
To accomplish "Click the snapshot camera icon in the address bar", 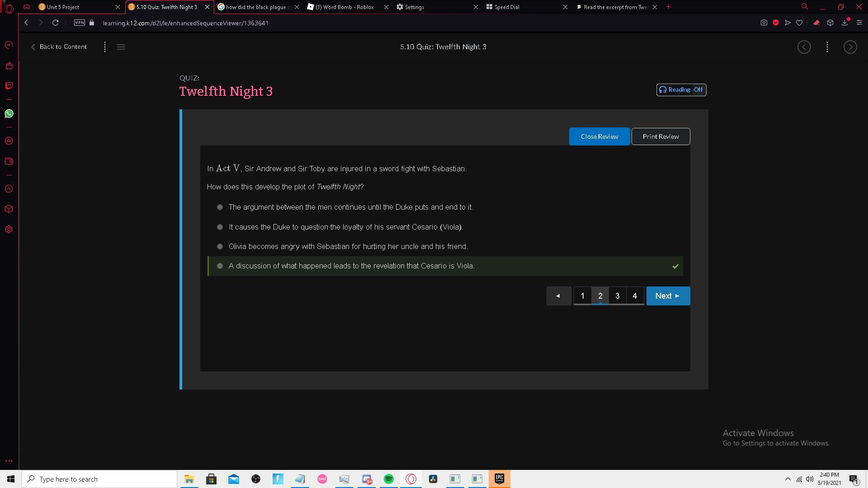I will point(764,23).
